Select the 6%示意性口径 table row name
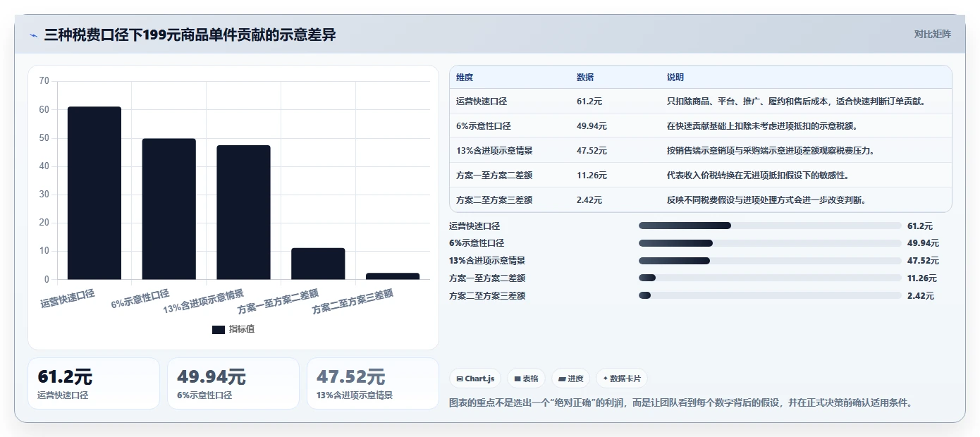 [484, 126]
